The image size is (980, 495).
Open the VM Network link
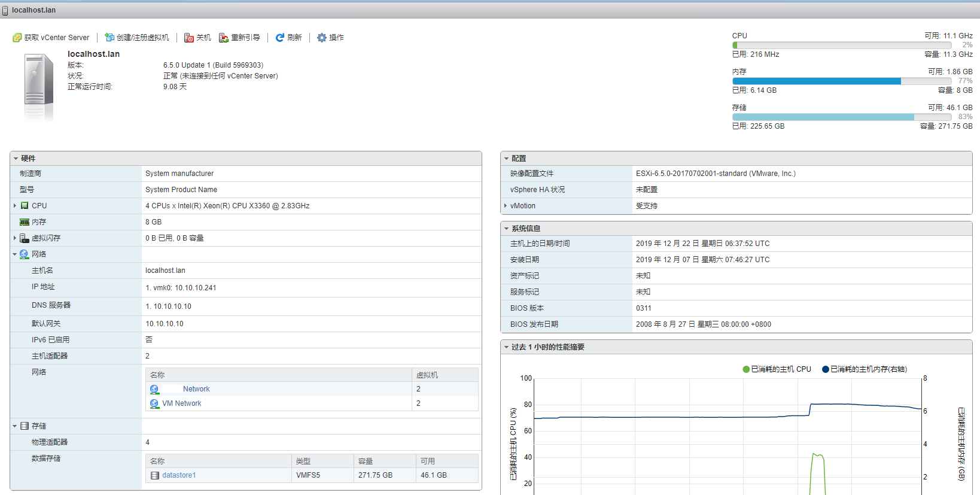point(182,403)
